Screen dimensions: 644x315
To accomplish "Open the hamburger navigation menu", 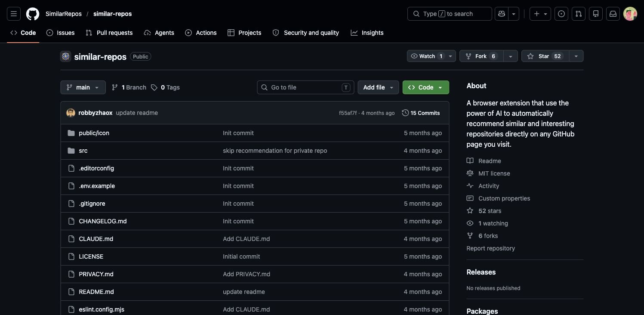I will 14,14.
